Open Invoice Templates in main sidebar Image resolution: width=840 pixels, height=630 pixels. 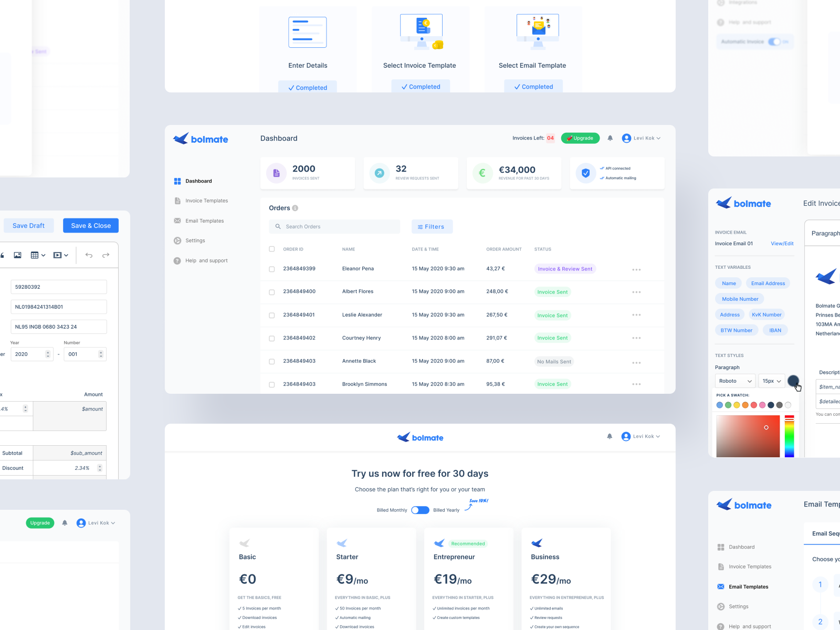(201, 201)
